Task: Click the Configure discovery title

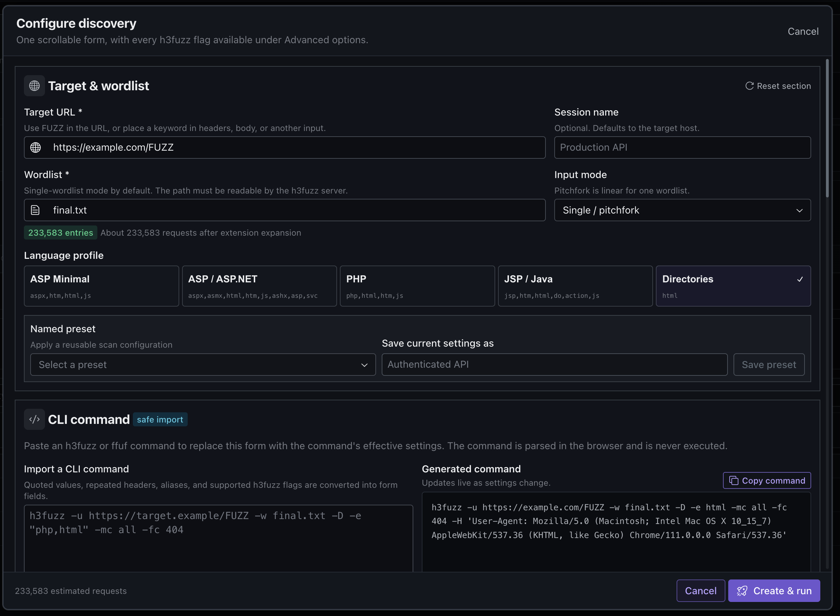Action: (x=76, y=24)
